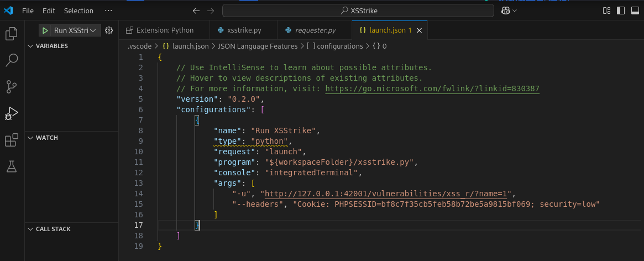The image size is (644, 261).
Task: Click the "0.2.0" version value
Action: point(244,99)
